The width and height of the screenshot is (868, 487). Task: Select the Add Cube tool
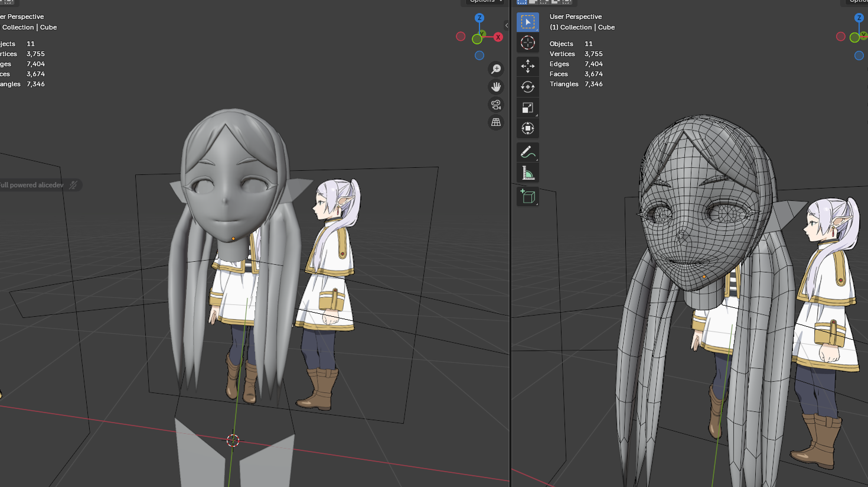528,196
